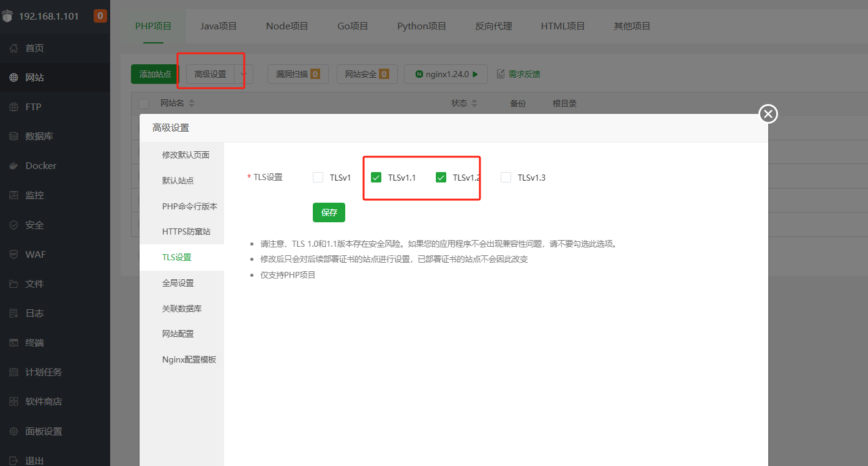The width and height of the screenshot is (868, 466).
Task: Click the folder icon beside 文件
Action: pos(13,284)
